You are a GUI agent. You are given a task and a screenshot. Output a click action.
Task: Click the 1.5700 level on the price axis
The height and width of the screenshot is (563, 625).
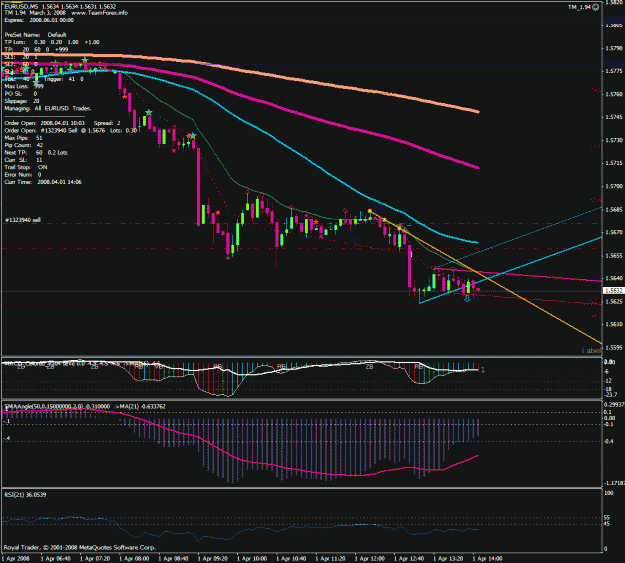click(x=614, y=186)
